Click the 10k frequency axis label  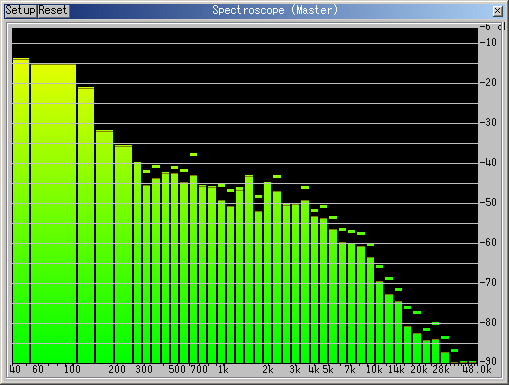(374, 369)
